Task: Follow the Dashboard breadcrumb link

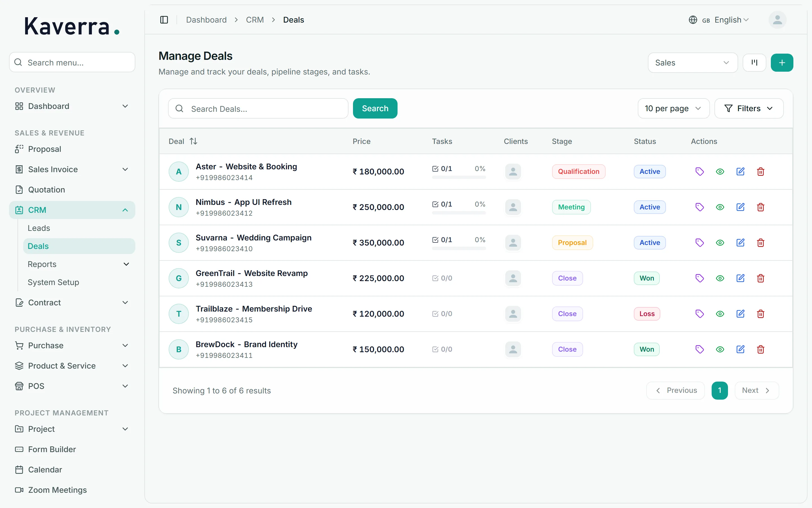Action: point(206,20)
